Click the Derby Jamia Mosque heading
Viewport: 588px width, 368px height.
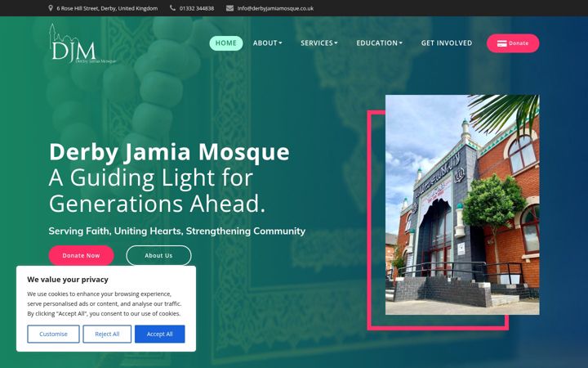click(x=169, y=152)
